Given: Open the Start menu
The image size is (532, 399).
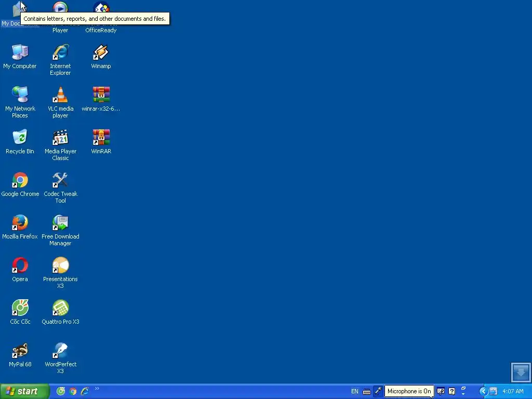Looking at the screenshot, I should click(24, 392).
